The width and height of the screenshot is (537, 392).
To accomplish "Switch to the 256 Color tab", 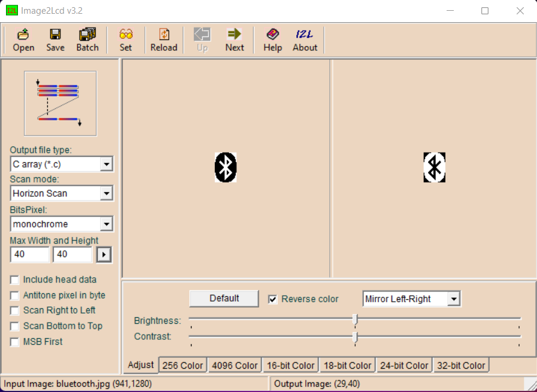I will 183,364.
